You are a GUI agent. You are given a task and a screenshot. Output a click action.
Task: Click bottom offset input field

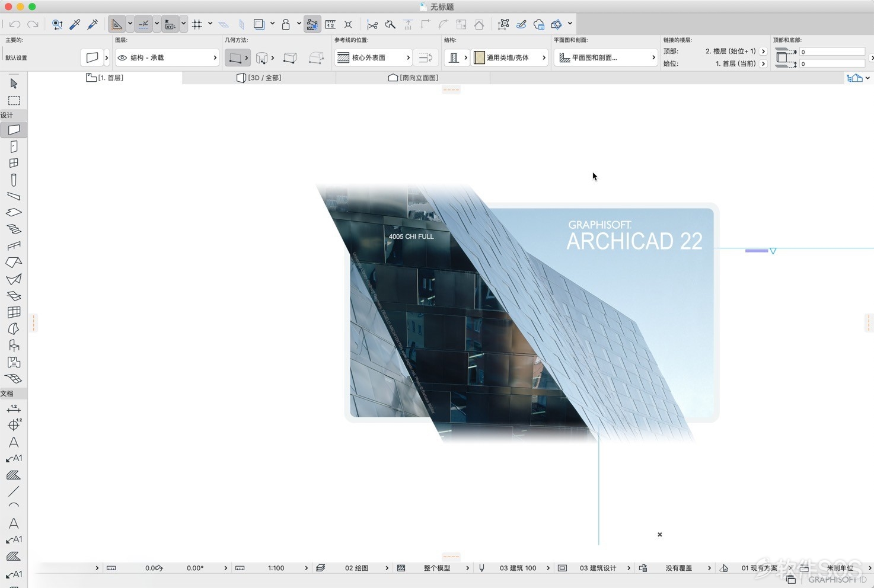(x=832, y=63)
